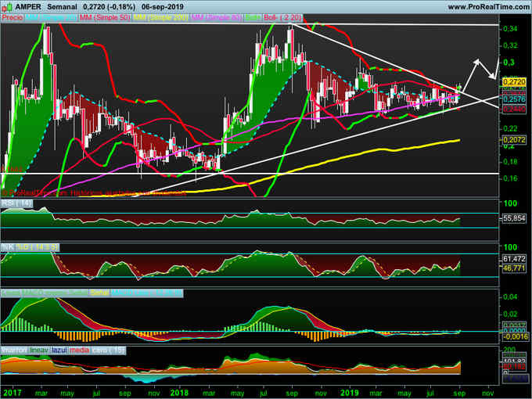
Task: Click the AMPER ticker name
Action: pos(28,7)
